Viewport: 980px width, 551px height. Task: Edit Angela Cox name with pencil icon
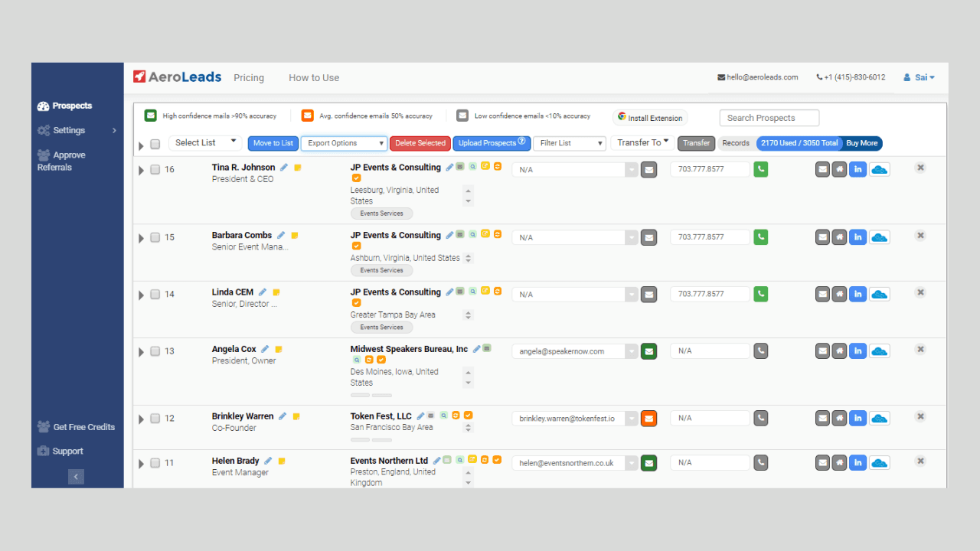point(265,349)
